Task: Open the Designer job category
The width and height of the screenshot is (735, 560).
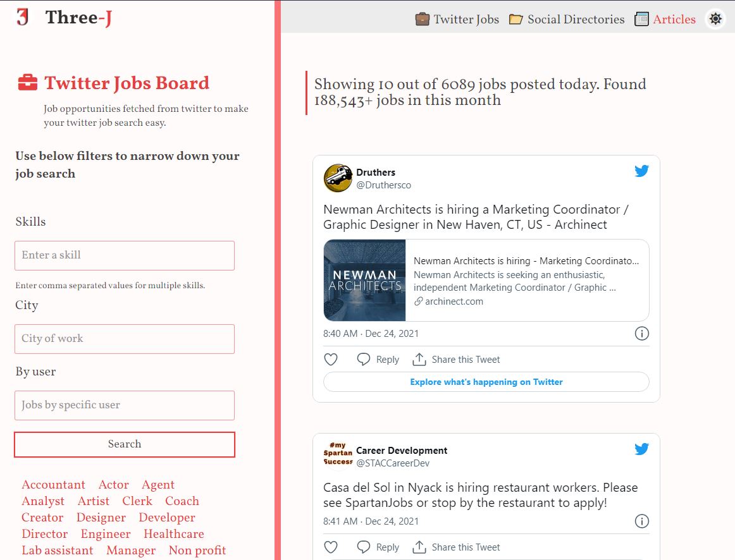Action: point(101,518)
